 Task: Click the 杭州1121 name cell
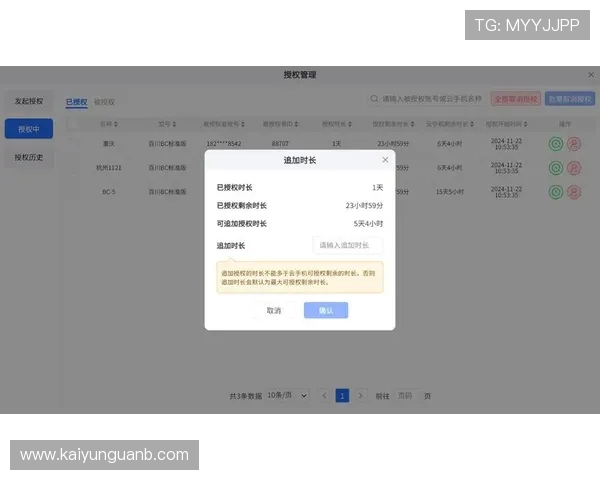click(109, 168)
